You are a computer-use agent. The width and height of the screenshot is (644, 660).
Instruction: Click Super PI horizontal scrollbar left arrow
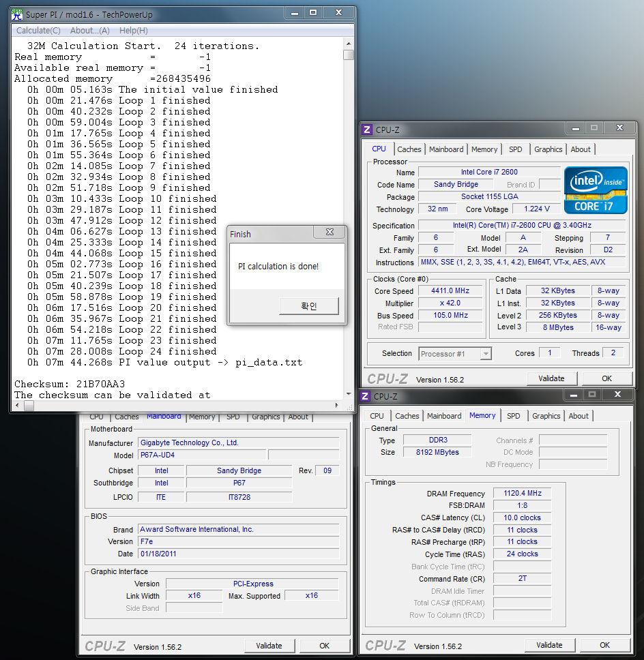[x=17, y=405]
